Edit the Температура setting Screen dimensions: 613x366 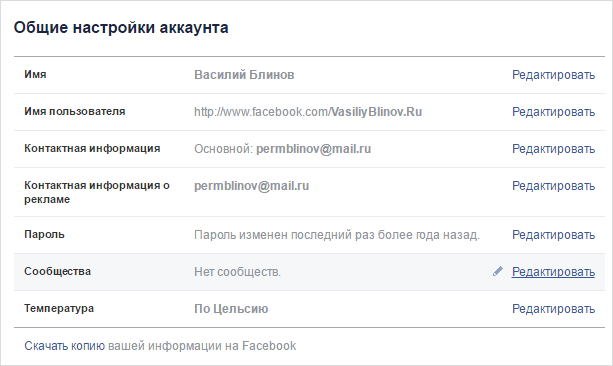(553, 309)
